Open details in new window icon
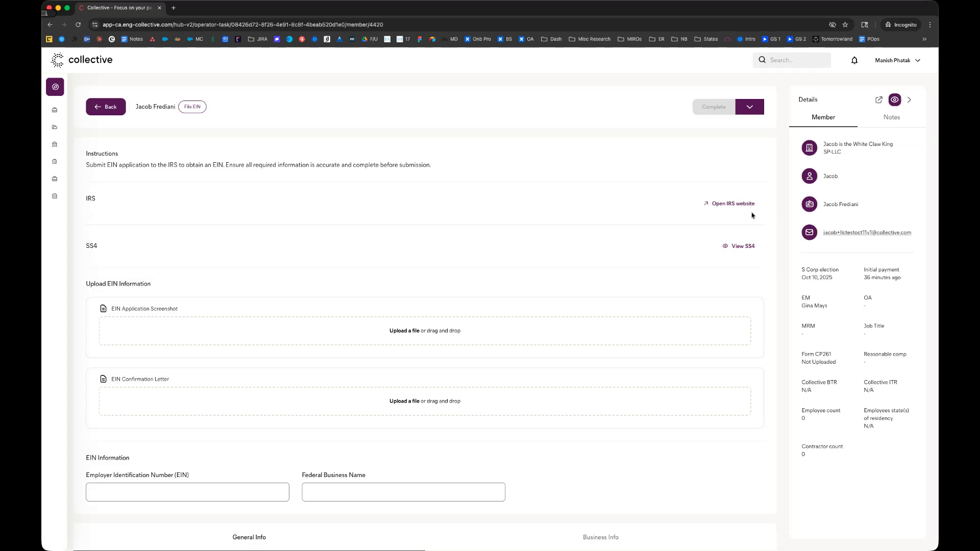The image size is (980, 551). (x=878, y=100)
